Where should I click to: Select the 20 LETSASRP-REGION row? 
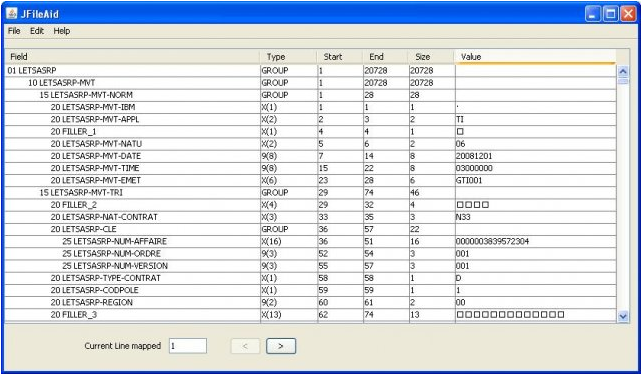click(311, 303)
